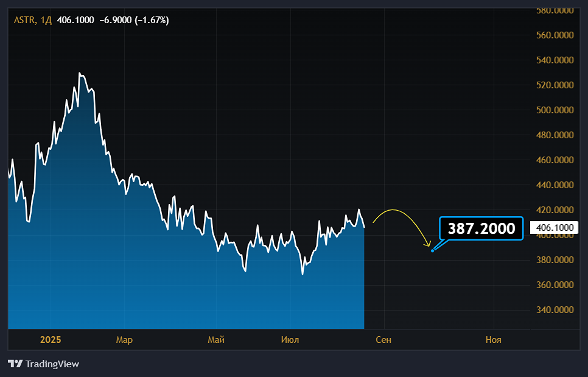588x377 pixels.
Task: Click the 340.0000 price axis label
Action: pyautogui.click(x=555, y=310)
